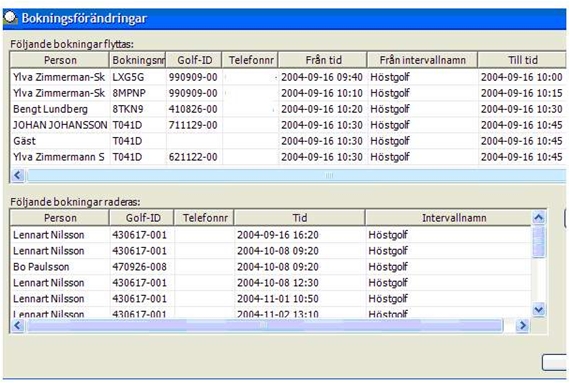
Task: Click the to-time cell 2004-09-16 10:00
Action: point(522,77)
